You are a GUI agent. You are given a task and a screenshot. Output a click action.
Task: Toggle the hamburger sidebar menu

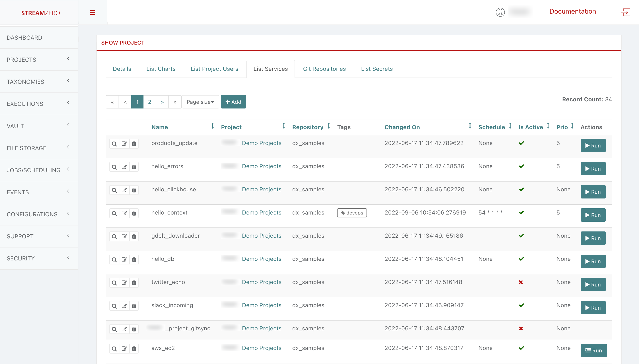coord(92,12)
